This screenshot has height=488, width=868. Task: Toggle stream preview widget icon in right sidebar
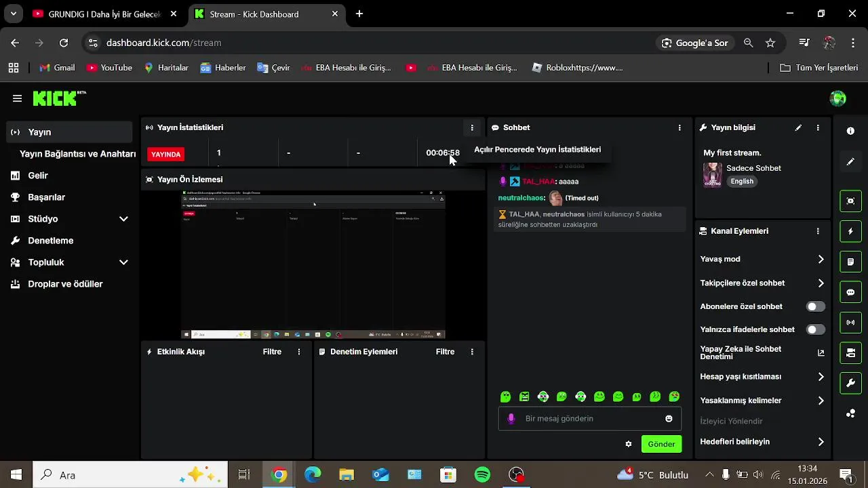(850, 201)
